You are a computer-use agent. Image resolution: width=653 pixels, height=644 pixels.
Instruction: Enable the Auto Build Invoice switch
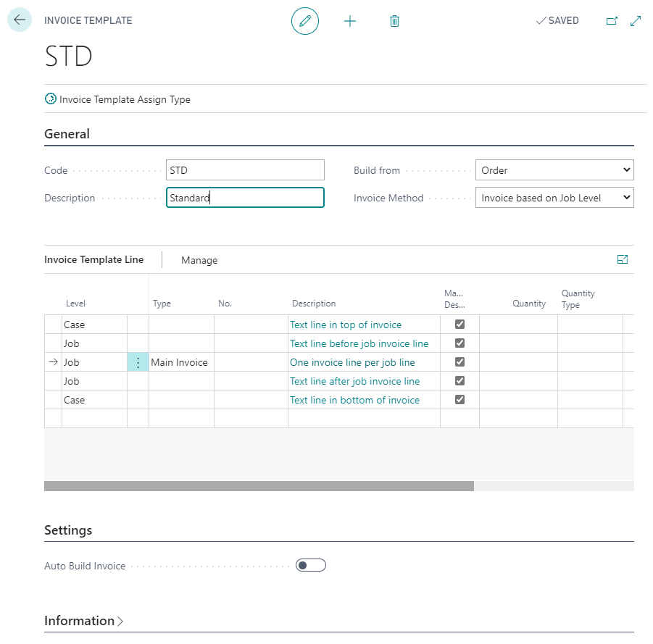pyautogui.click(x=311, y=565)
